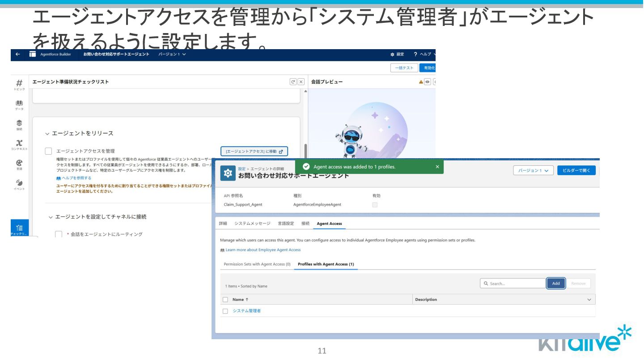The image size is (644, 362).
Task: Open the バージョン 1 dropdown in Builder header
Action: pyautogui.click(x=172, y=54)
